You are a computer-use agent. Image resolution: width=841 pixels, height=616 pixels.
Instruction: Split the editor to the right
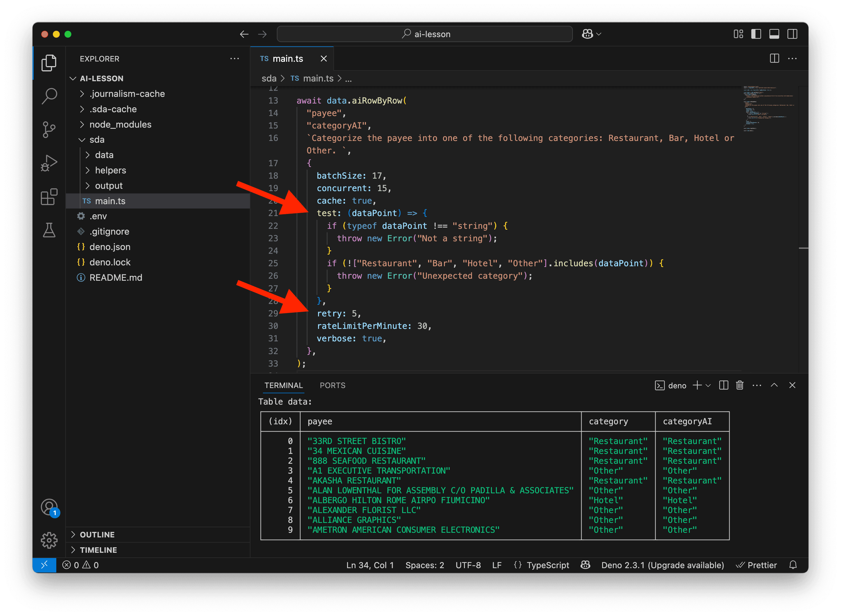pyautogui.click(x=774, y=59)
